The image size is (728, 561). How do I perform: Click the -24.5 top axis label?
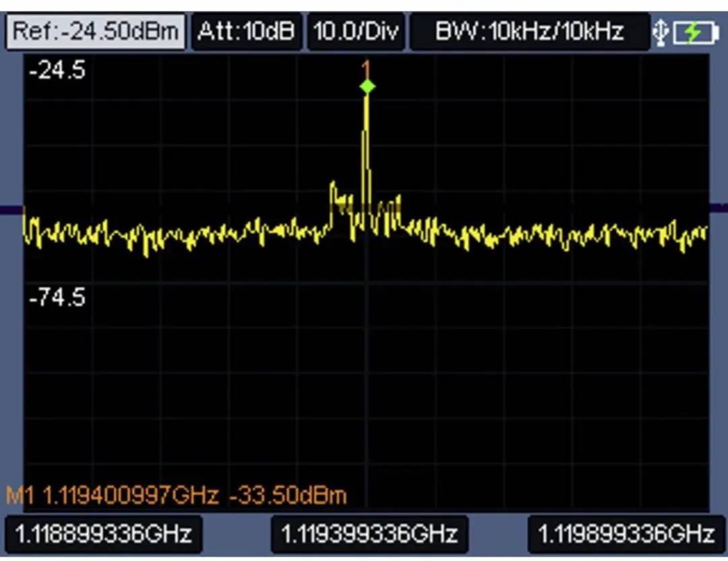[x=57, y=71]
